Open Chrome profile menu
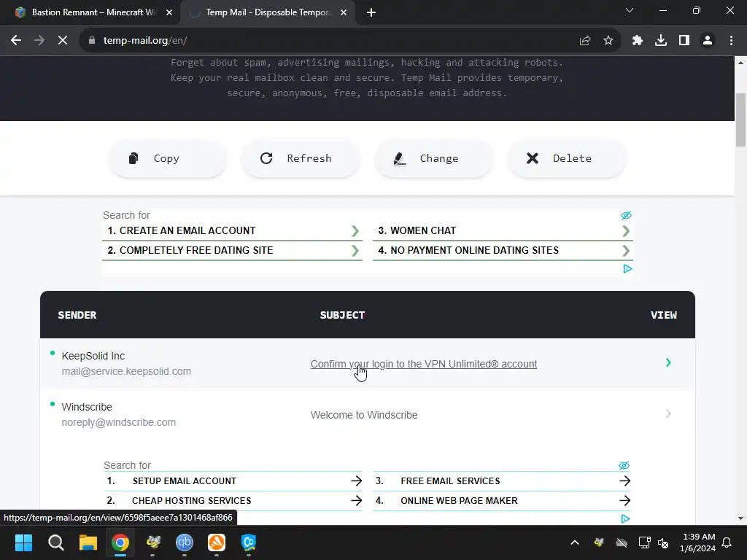The image size is (747, 560). pos(708,41)
